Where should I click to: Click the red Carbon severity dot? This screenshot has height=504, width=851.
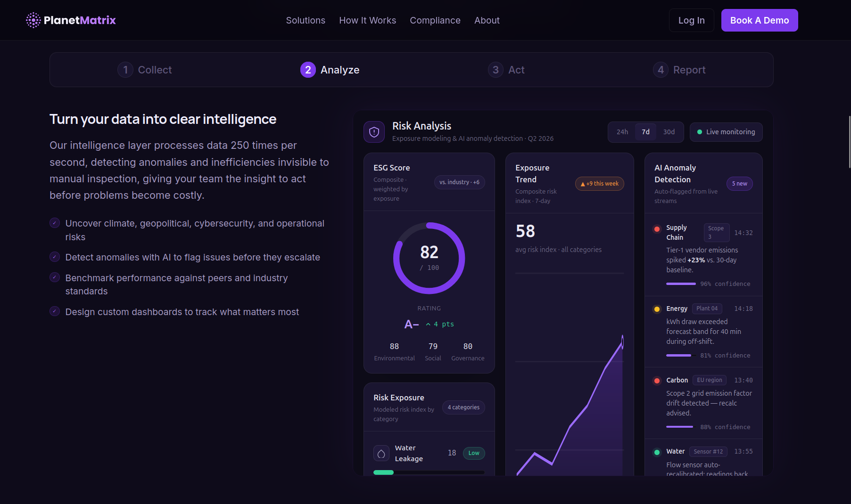click(x=657, y=381)
